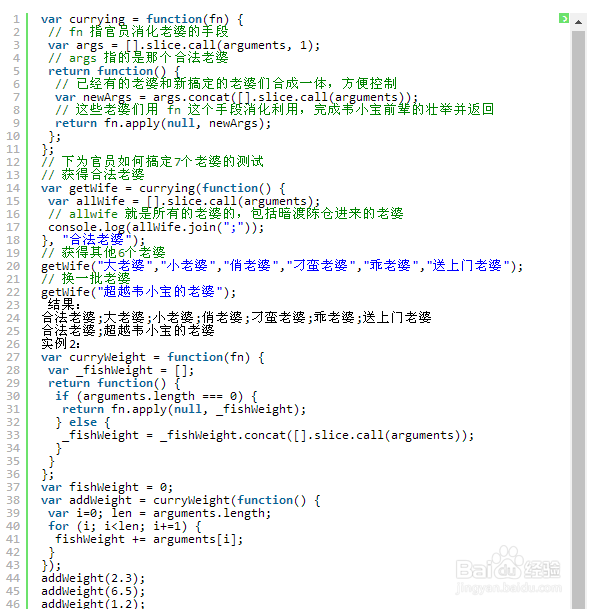The width and height of the screenshot is (594, 609).
Task: Click the line 'addWeight(6.5);'
Action: point(93,591)
